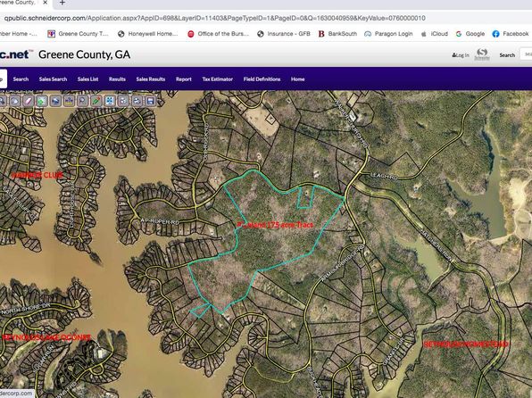This screenshot has width=532, height=398.
Task: Open the Insurance - GFB bookmark
Action: click(284, 34)
